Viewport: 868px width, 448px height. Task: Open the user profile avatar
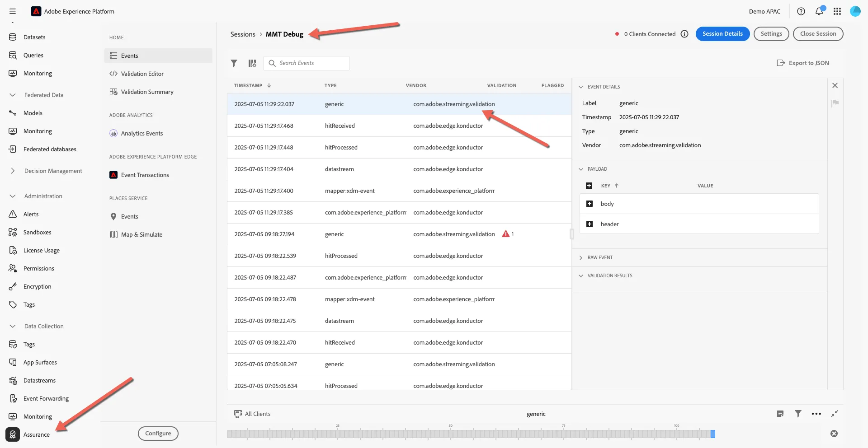pyautogui.click(x=855, y=11)
